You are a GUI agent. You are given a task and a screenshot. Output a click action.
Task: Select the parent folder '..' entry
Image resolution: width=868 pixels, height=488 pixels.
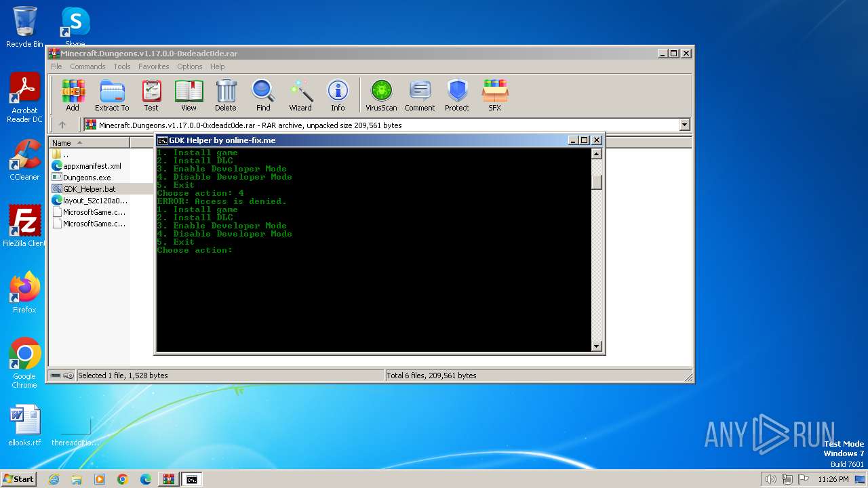[66, 155]
